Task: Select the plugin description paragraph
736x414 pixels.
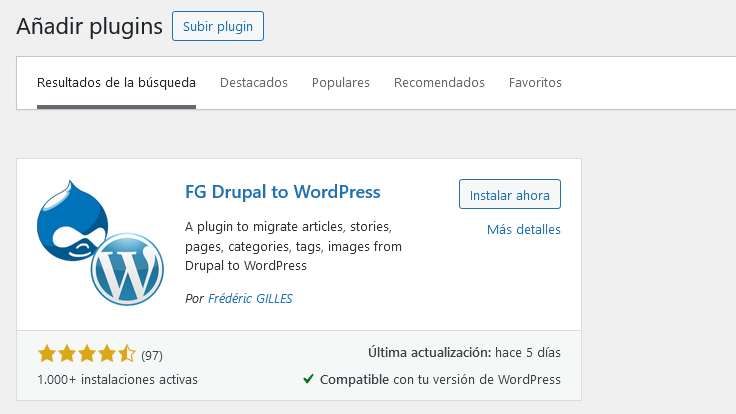Action: click(x=293, y=246)
